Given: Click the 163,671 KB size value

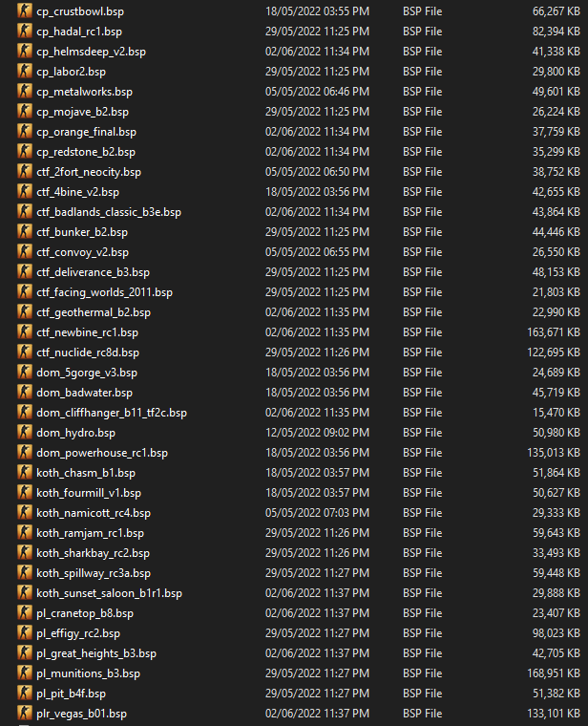Looking at the screenshot, I should click(x=554, y=332).
